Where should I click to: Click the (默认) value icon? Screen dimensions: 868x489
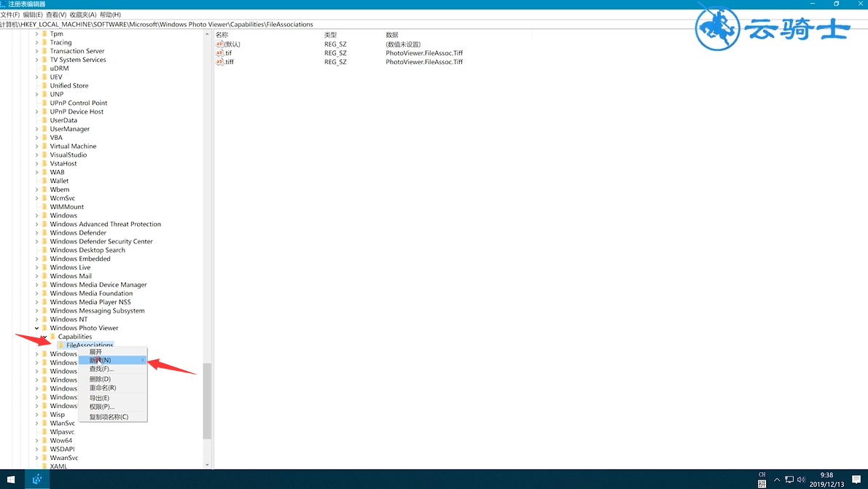tap(219, 44)
